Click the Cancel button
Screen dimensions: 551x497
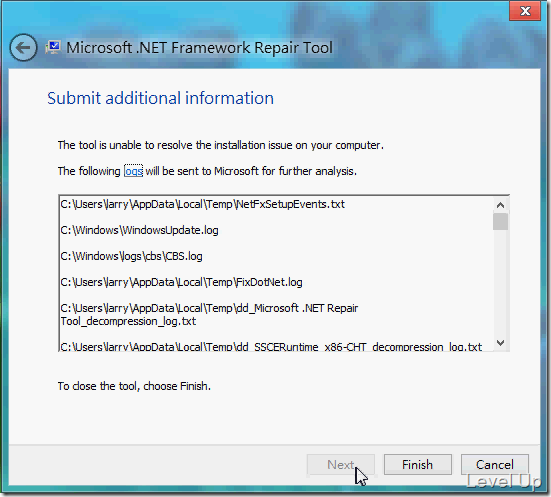[x=494, y=465]
